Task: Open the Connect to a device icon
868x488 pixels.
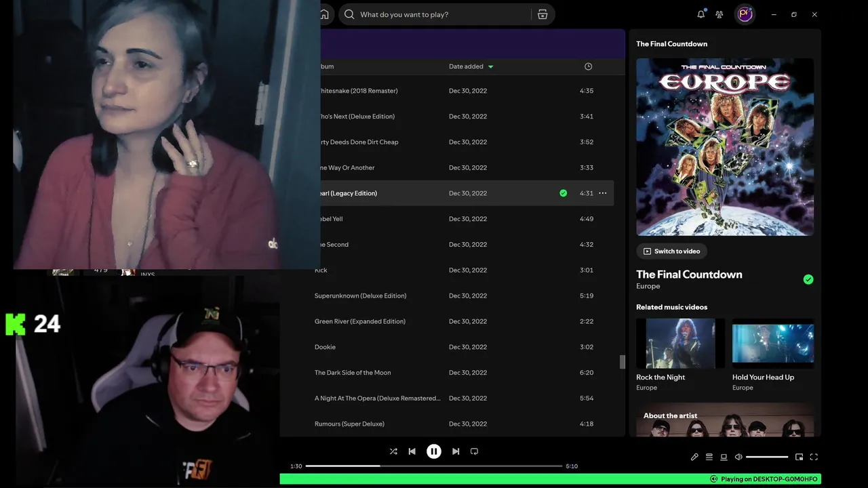Action: pos(724,457)
